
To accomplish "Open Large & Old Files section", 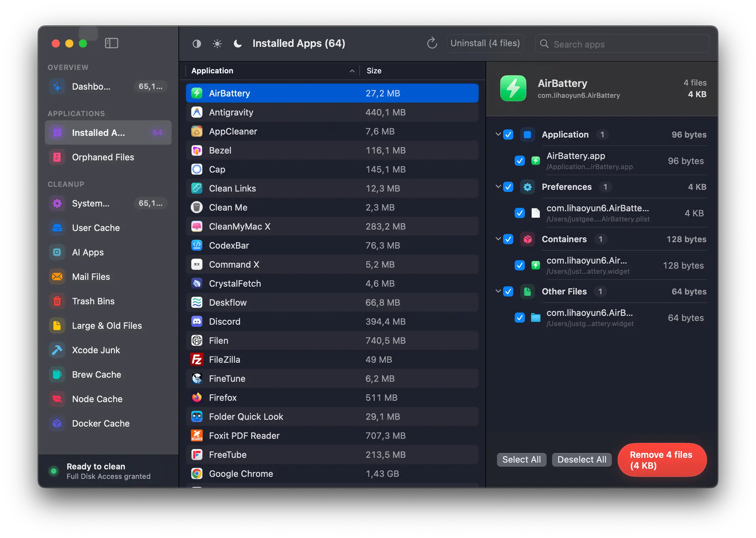I will tap(108, 326).
